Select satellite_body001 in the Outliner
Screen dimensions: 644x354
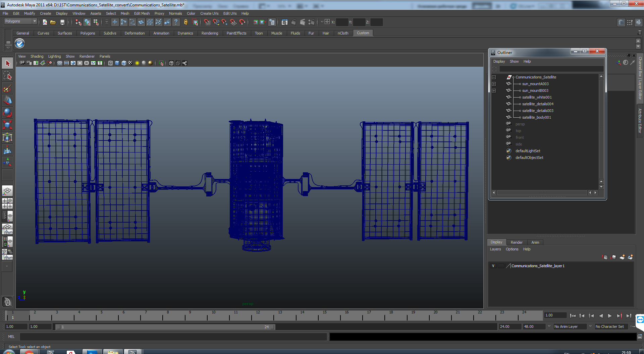point(536,117)
